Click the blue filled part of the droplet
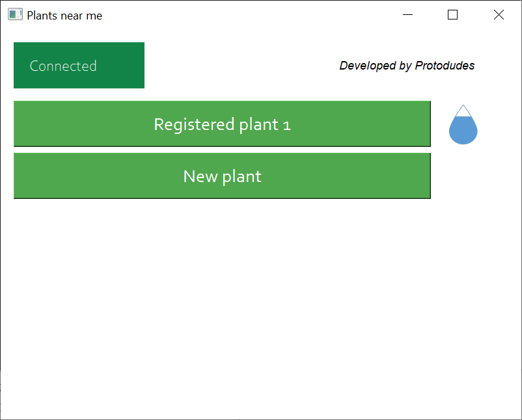The width and height of the screenshot is (522, 420). tap(463, 131)
